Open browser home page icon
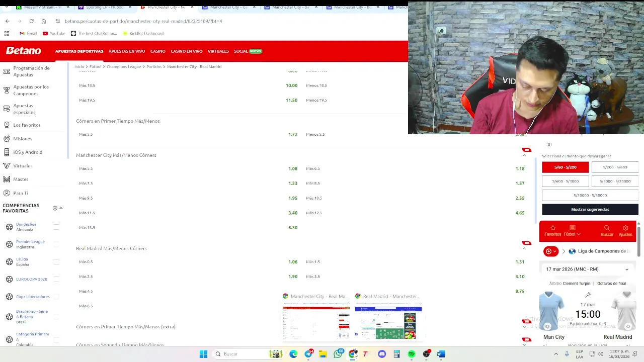Image resolution: width=644 pixels, height=362 pixels. (x=44, y=21)
